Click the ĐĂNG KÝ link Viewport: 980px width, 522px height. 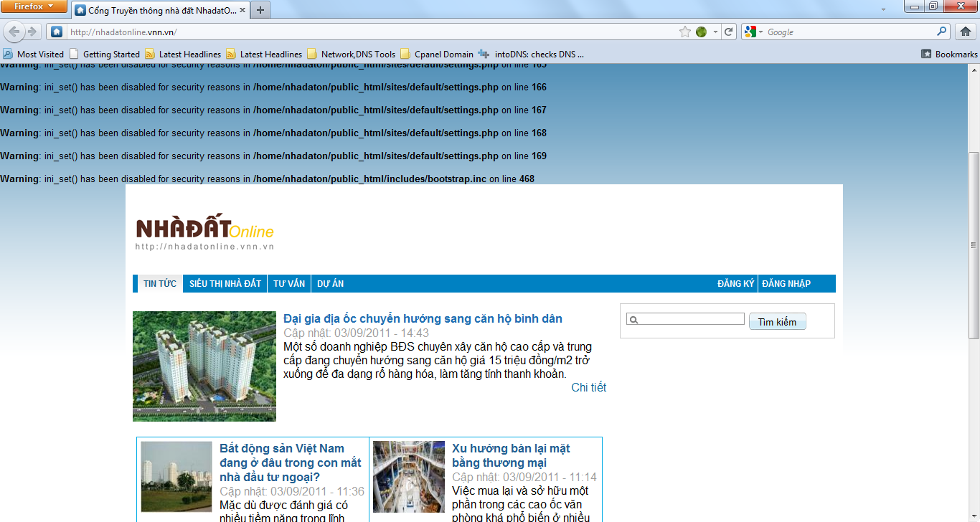point(735,284)
